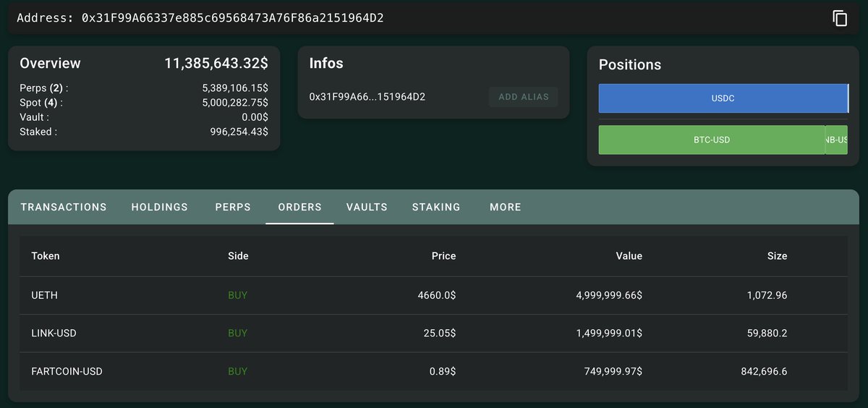Open the VAULTS tab

[x=367, y=207]
